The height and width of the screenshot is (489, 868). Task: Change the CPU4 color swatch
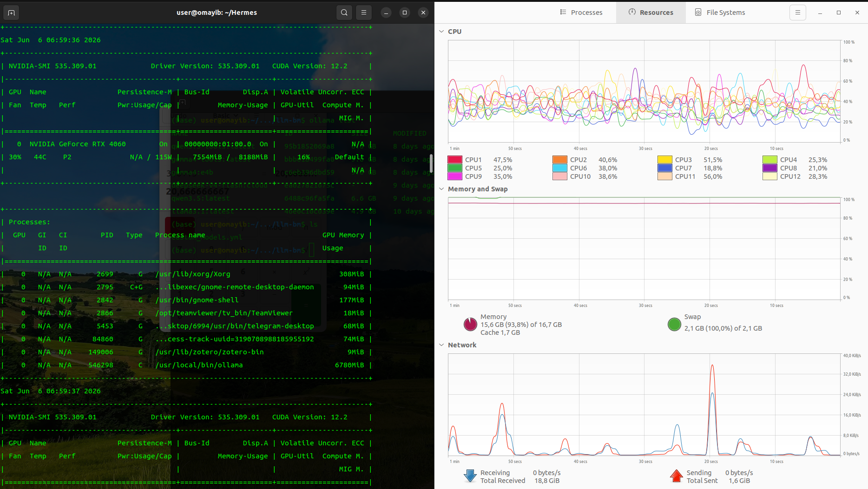click(x=770, y=160)
